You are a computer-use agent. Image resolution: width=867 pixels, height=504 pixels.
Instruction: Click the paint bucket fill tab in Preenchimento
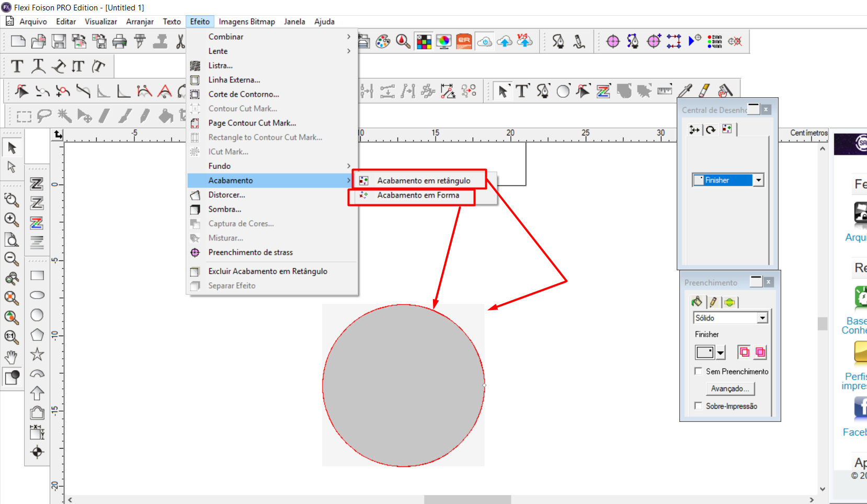point(697,302)
